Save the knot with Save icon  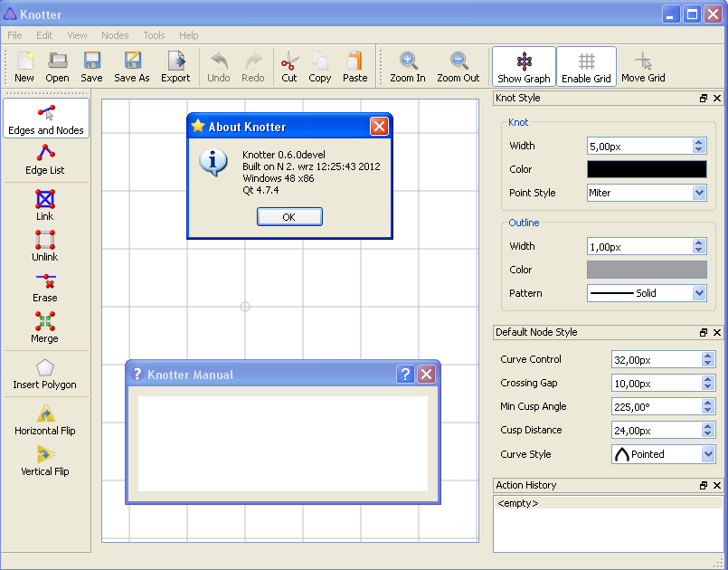[91, 67]
